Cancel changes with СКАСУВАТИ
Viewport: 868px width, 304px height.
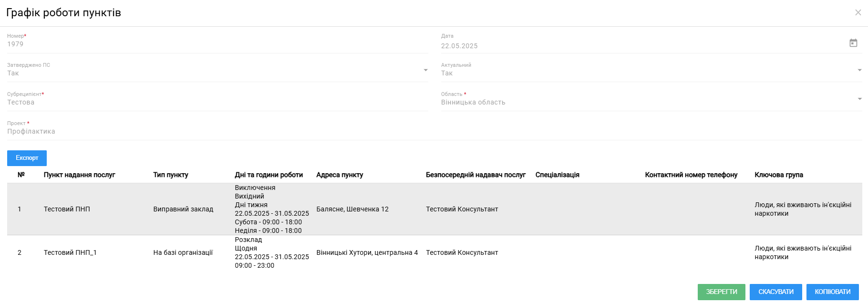point(776,292)
